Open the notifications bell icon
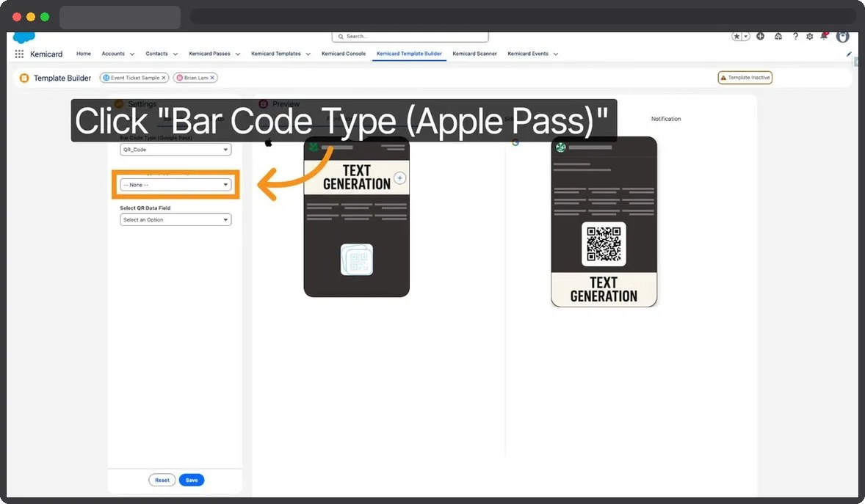Image resolution: width=865 pixels, height=504 pixels. pos(824,37)
